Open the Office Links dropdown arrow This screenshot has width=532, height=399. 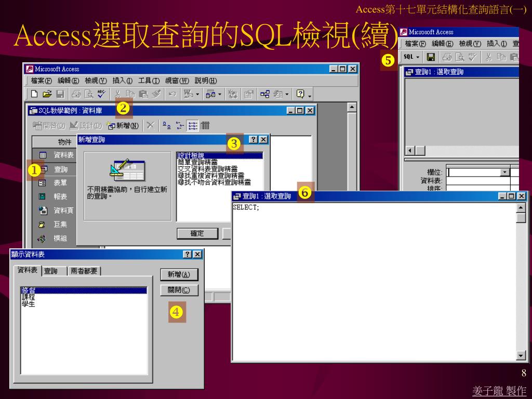point(197,95)
